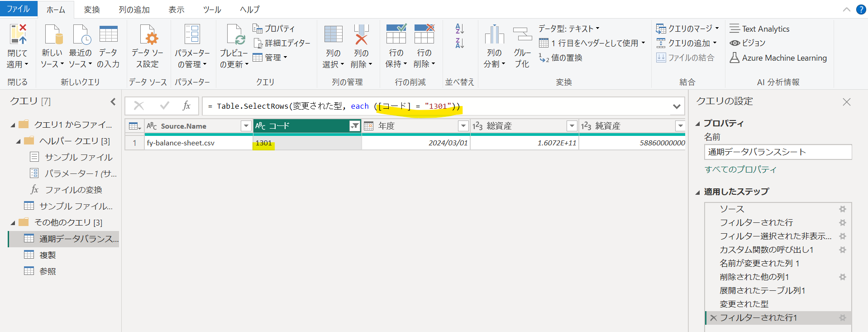This screenshot has width=868, height=332.
Task: Sort ascending with the A-Z icon
Action: click(460, 29)
